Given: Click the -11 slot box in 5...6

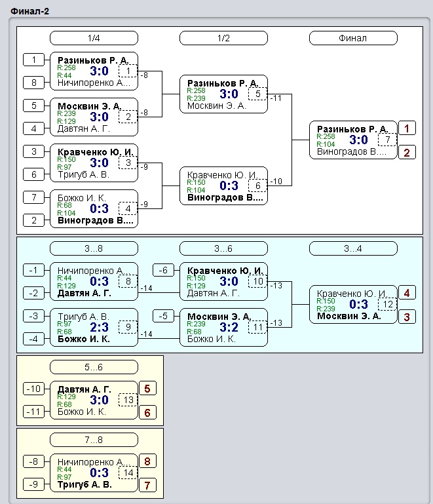Looking at the screenshot, I should pyautogui.click(x=33, y=412).
